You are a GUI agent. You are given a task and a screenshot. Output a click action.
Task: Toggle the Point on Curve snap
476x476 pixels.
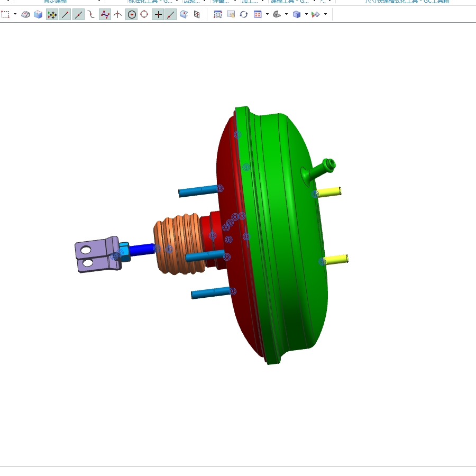click(x=171, y=15)
